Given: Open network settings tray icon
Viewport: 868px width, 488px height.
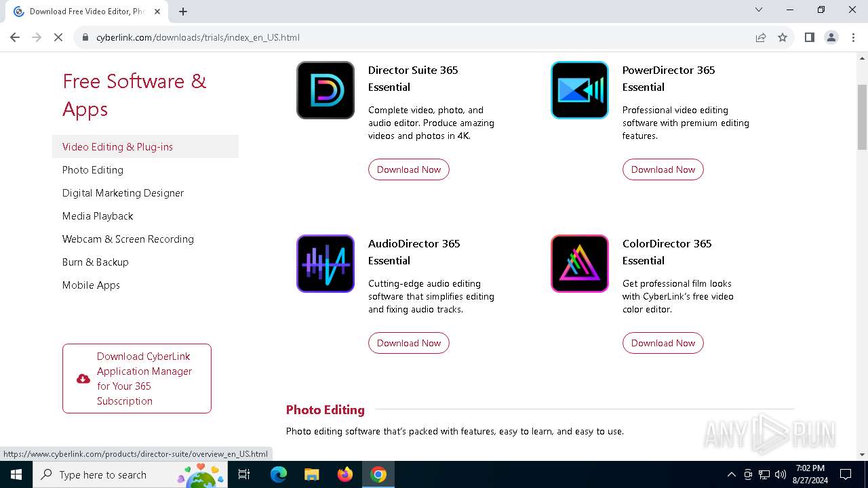Looking at the screenshot, I should pos(764,474).
